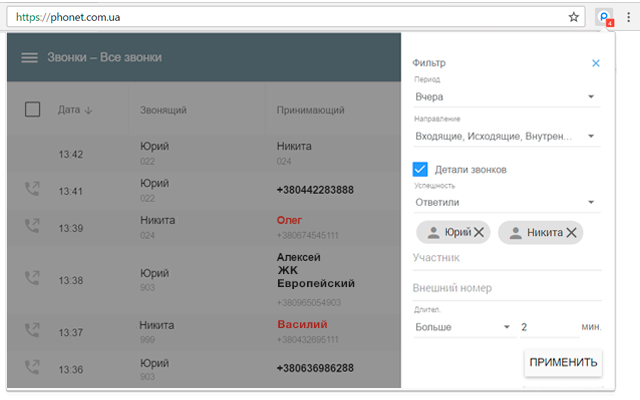Remove the Юрий participant chip
This screenshot has height=400, width=640.
point(478,233)
